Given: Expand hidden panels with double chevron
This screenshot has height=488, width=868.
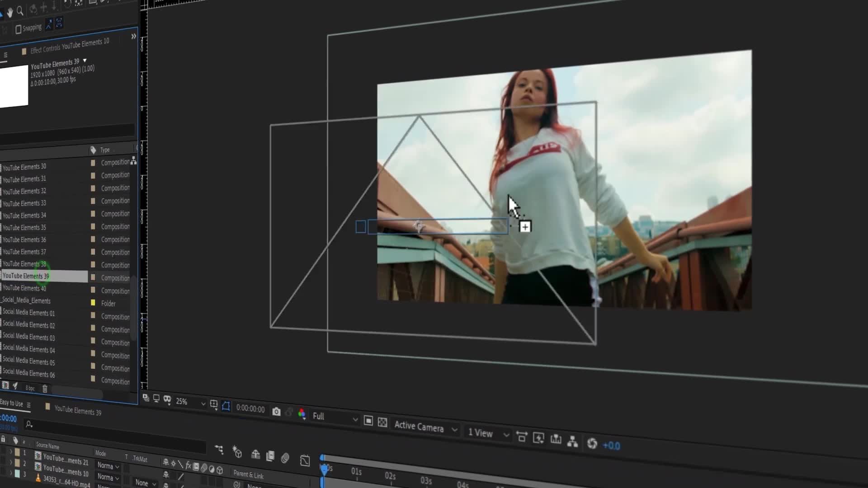Looking at the screenshot, I should click(x=133, y=36).
